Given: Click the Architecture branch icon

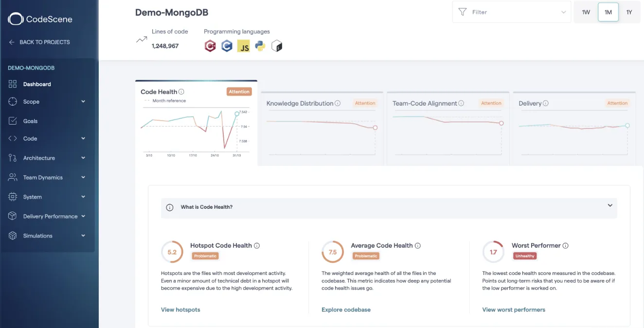Looking at the screenshot, I should pos(13,158).
